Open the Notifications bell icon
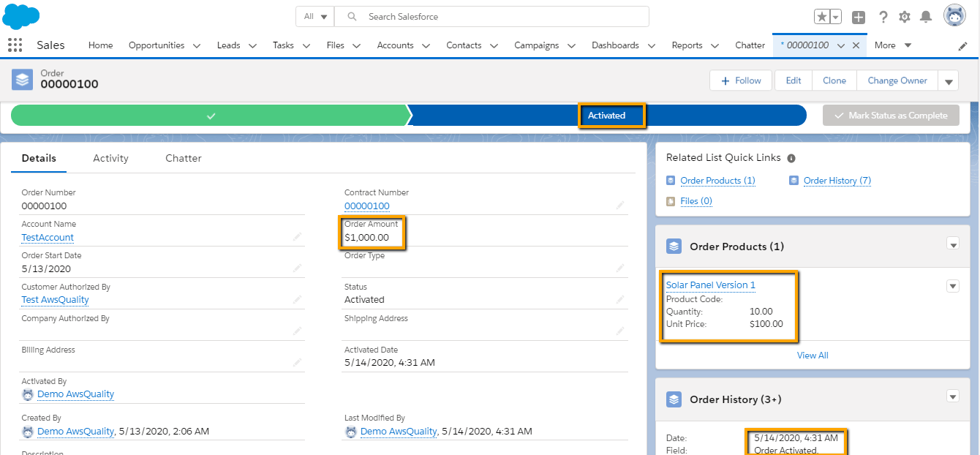Image resolution: width=980 pixels, height=455 pixels. point(926,17)
